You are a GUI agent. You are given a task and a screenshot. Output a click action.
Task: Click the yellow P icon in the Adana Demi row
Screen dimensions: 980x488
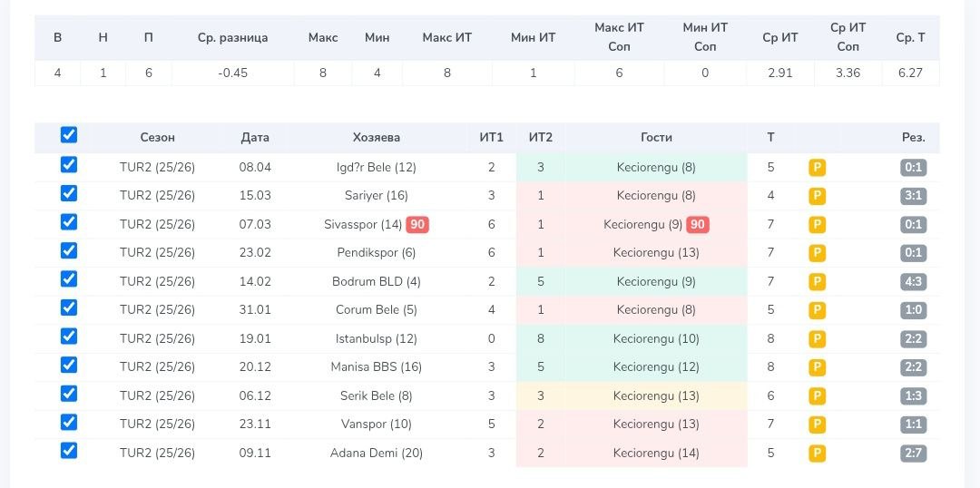tap(817, 454)
